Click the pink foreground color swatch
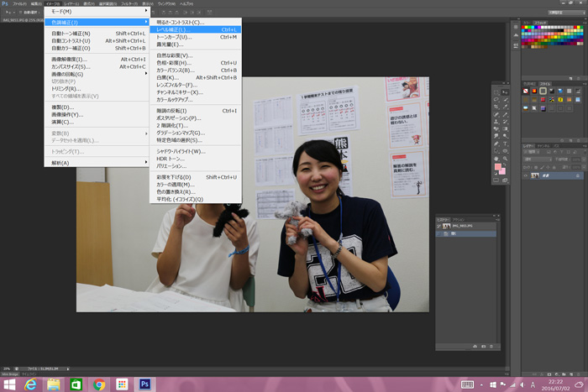The image size is (588, 392). pyautogui.click(x=499, y=168)
